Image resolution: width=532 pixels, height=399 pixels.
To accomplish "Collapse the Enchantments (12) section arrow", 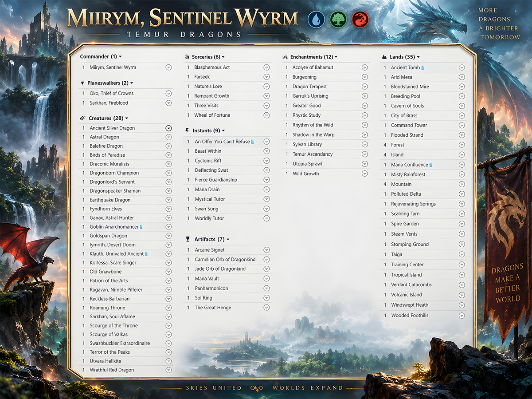I will pyautogui.click(x=336, y=57).
